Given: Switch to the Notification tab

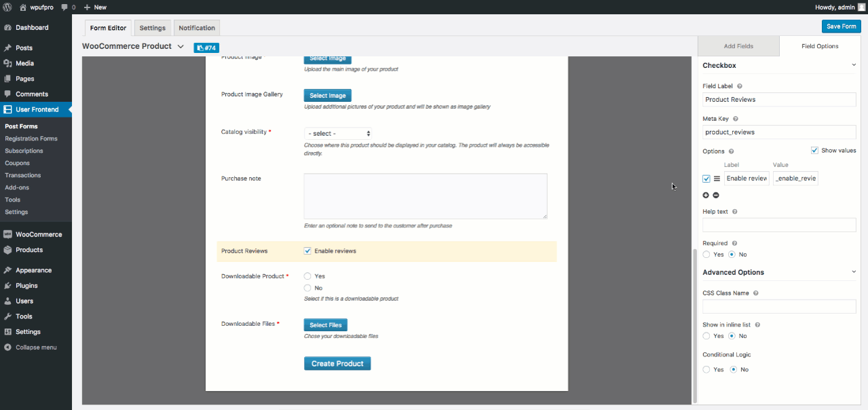Looking at the screenshot, I should coord(197,28).
